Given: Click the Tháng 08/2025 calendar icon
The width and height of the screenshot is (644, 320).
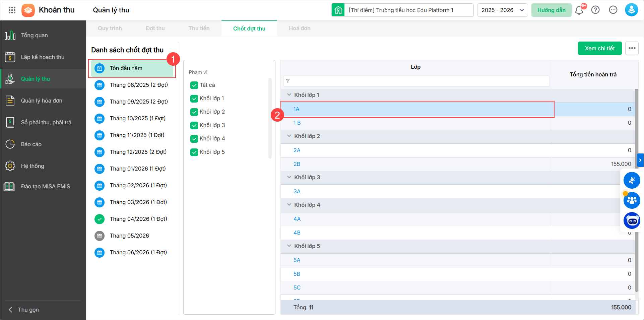Looking at the screenshot, I should point(100,85).
